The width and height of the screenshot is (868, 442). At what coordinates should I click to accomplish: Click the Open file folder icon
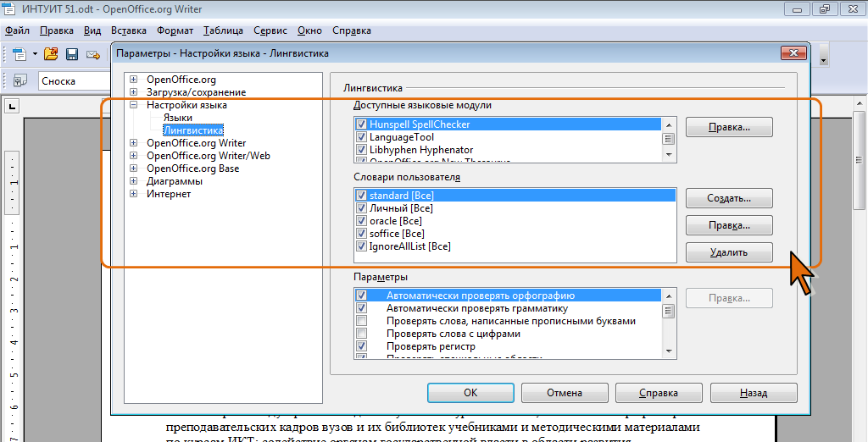pyautogui.click(x=51, y=54)
